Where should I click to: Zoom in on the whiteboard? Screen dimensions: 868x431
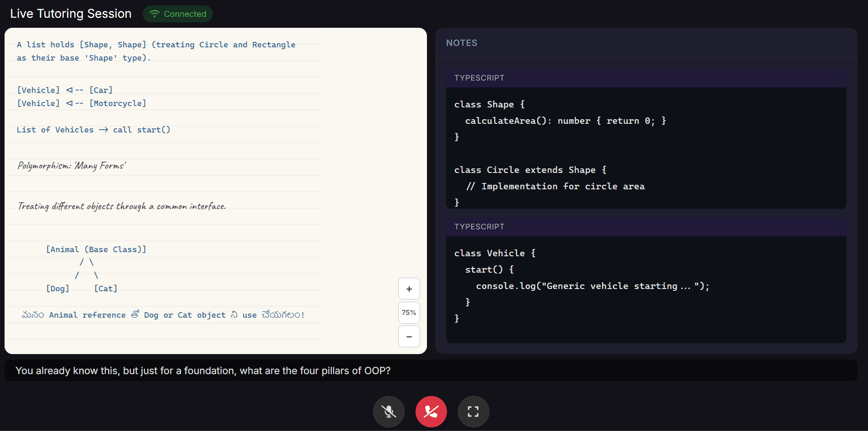click(x=409, y=289)
